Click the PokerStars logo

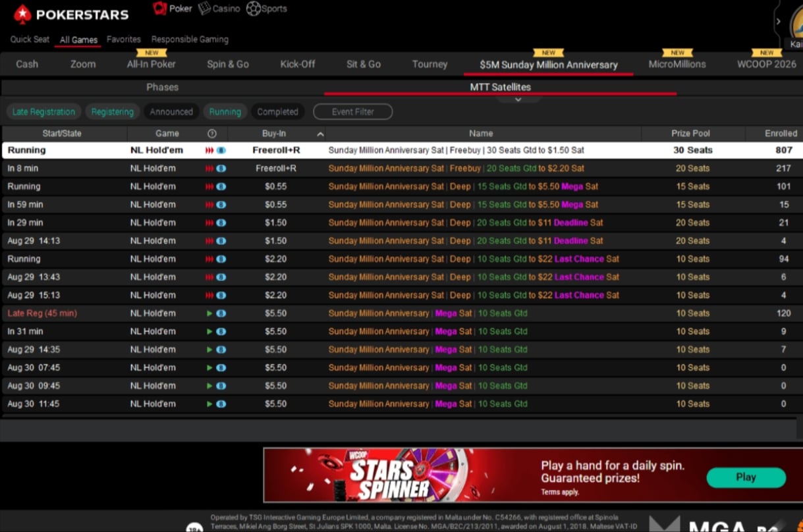click(x=71, y=14)
